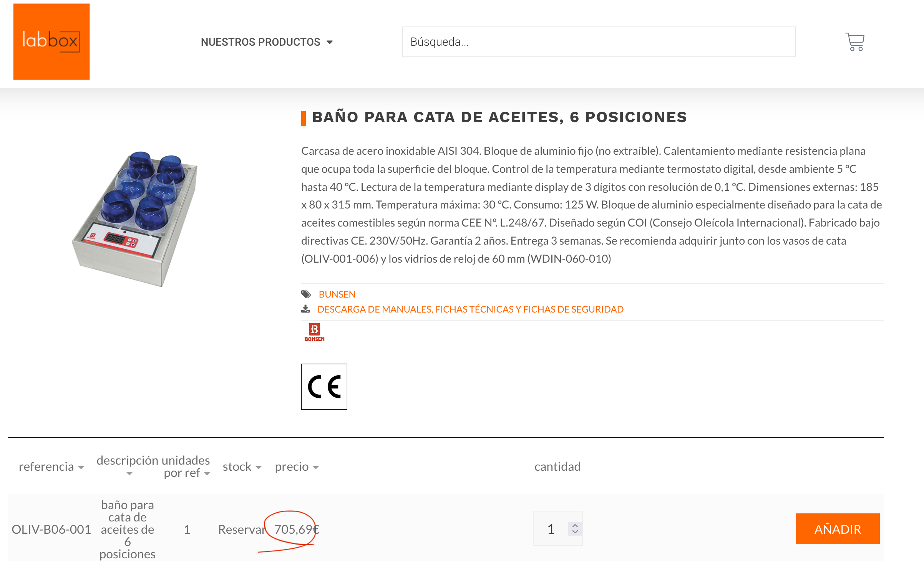Open descarga de manuales y fichas link
Viewport: 924px width, 561px height.
[x=470, y=309]
